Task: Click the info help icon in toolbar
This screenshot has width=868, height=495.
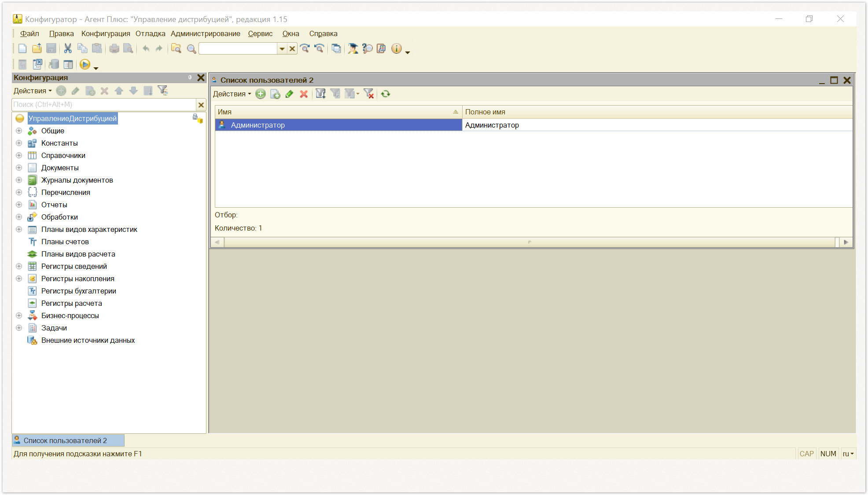Action: tap(397, 48)
